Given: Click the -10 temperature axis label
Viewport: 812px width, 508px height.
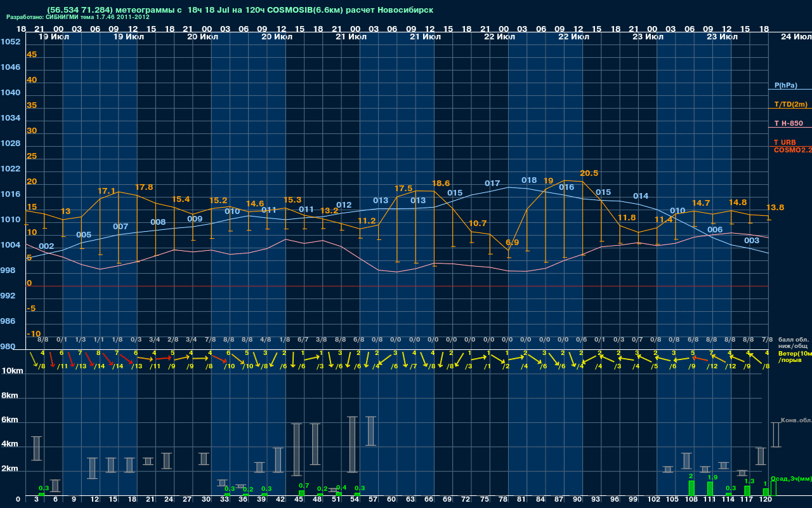Looking at the screenshot, I should pos(34,333).
